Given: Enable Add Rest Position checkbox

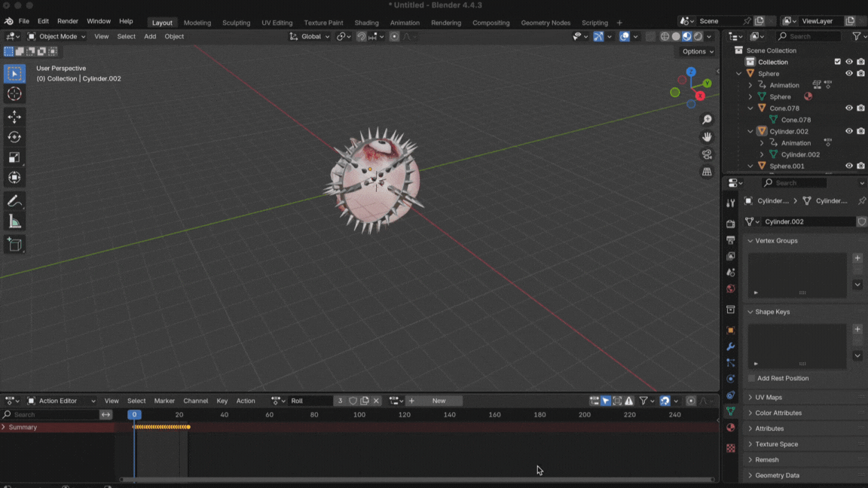Looking at the screenshot, I should click(x=751, y=379).
